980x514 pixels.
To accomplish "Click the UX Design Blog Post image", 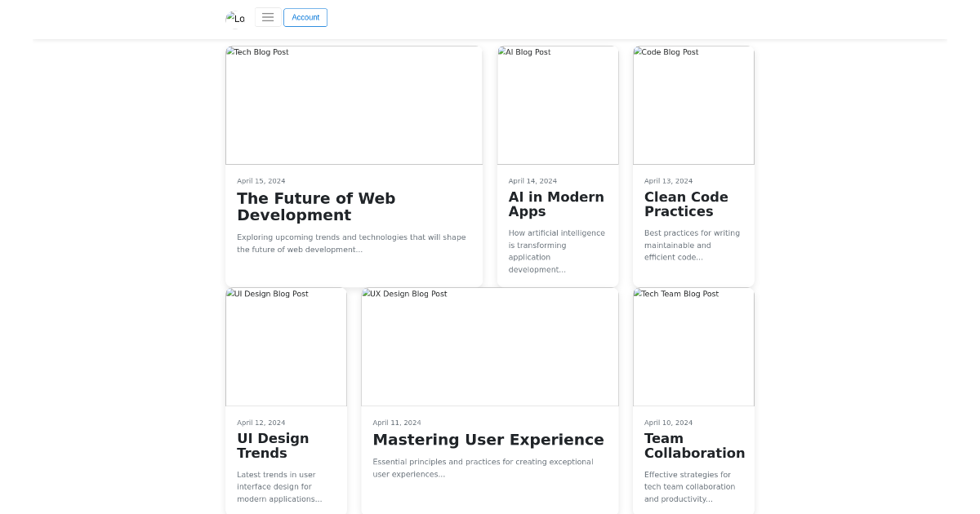I will (x=489, y=347).
